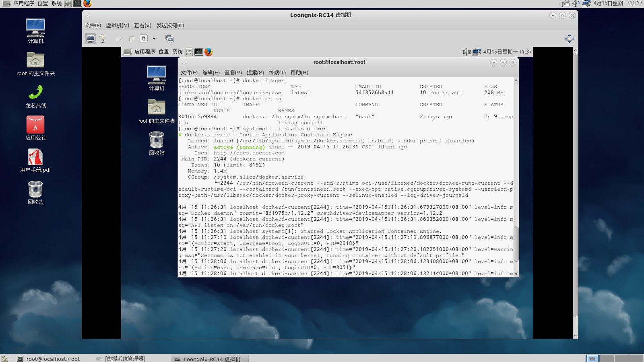Open guest desktop 计算机 icon
The width and height of the screenshot is (644, 362).
pos(157,78)
